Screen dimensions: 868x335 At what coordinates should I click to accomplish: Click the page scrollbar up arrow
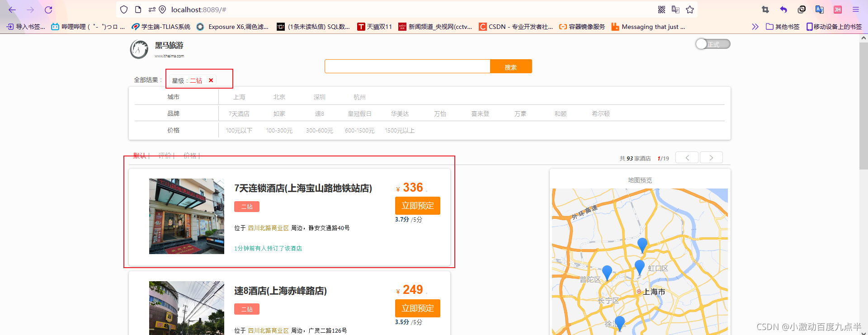pyautogui.click(x=863, y=38)
